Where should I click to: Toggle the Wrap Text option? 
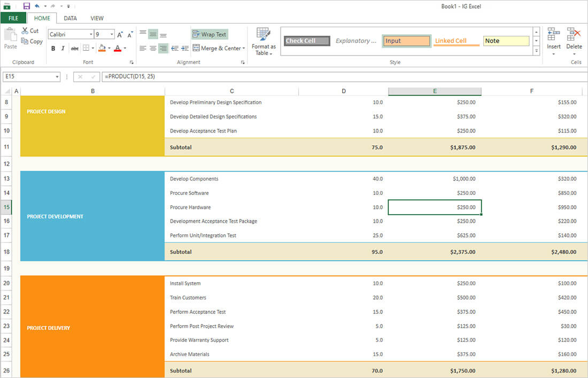tap(210, 34)
